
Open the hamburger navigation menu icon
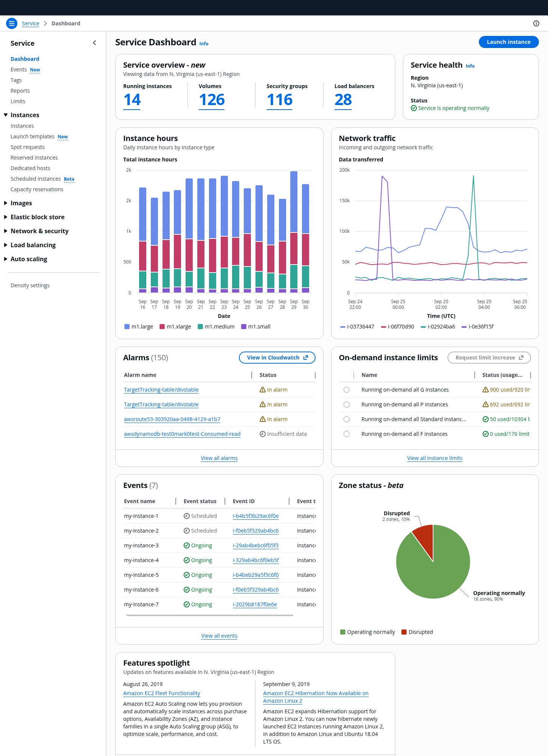pos(12,23)
